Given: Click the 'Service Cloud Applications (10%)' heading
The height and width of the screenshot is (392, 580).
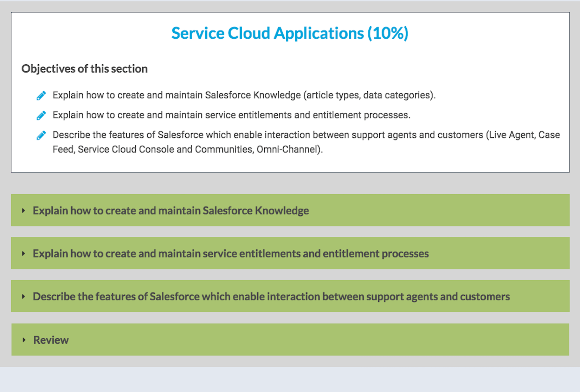Looking at the screenshot, I should click(290, 33).
